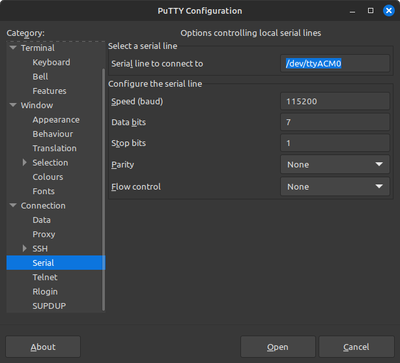Click the Stop bits field

click(335, 143)
